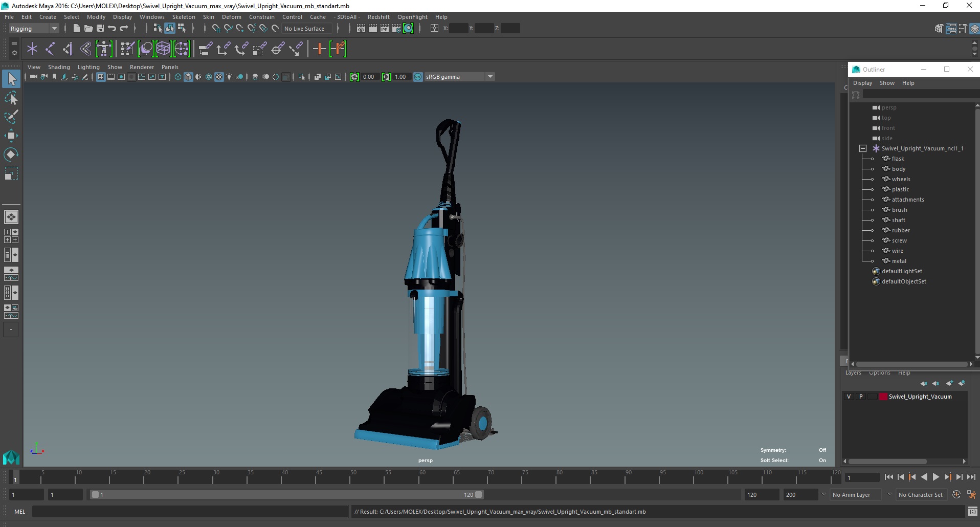The image size is (980, 527).
Task: Click the Create Locator shelf icon
Action: [x=32, y=49]
